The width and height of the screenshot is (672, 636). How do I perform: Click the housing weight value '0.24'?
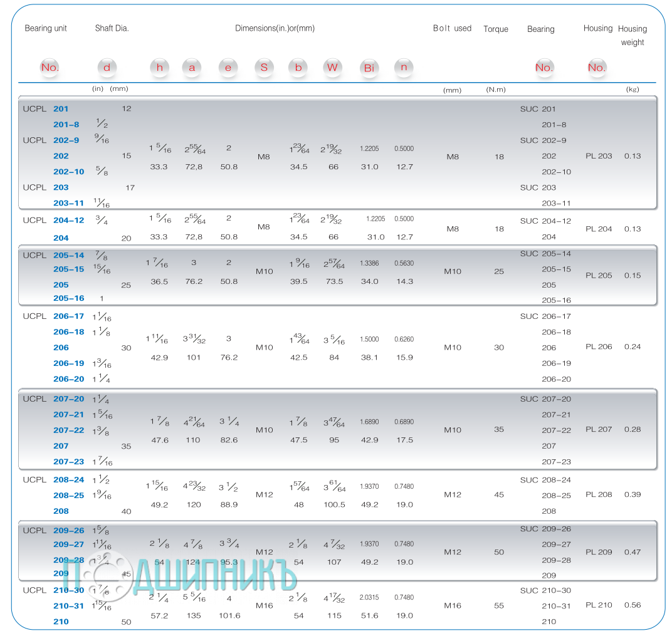633,347
